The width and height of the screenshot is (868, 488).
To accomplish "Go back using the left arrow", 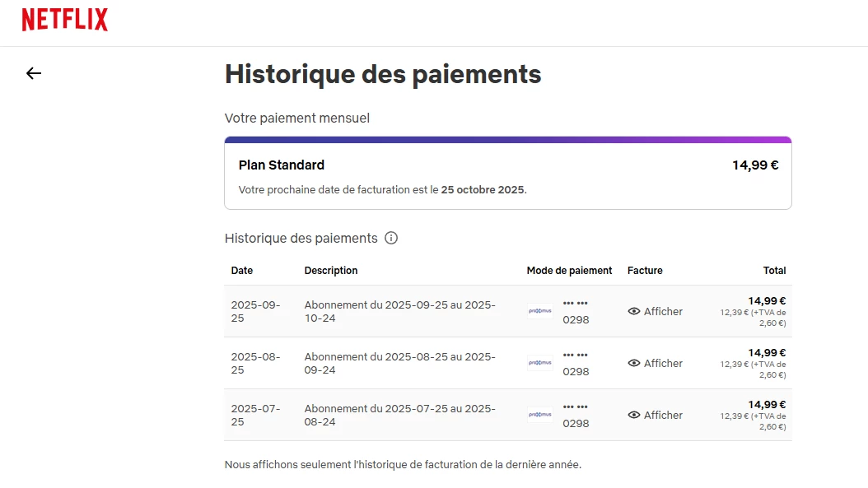I will point(33,73).
